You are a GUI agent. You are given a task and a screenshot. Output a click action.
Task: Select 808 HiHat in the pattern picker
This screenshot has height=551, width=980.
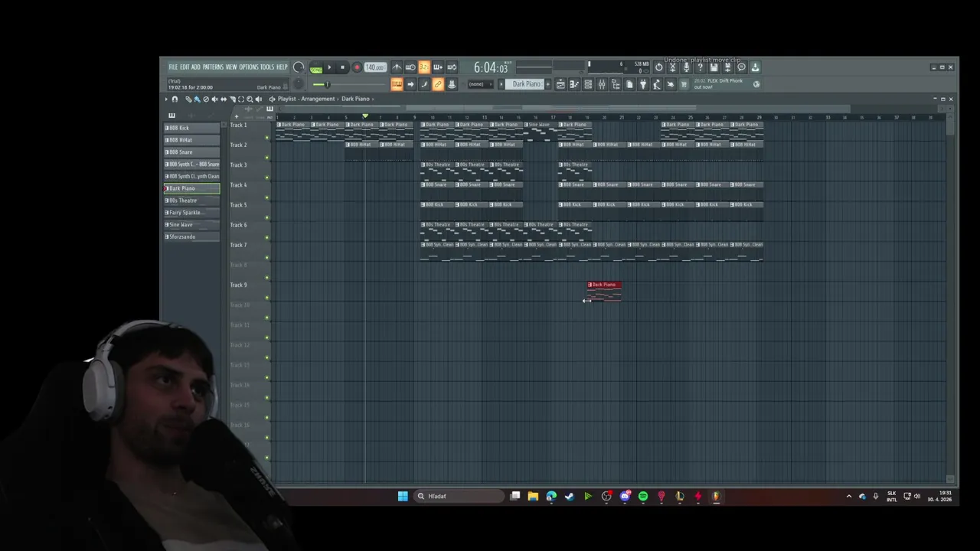[x=191, y=140]
